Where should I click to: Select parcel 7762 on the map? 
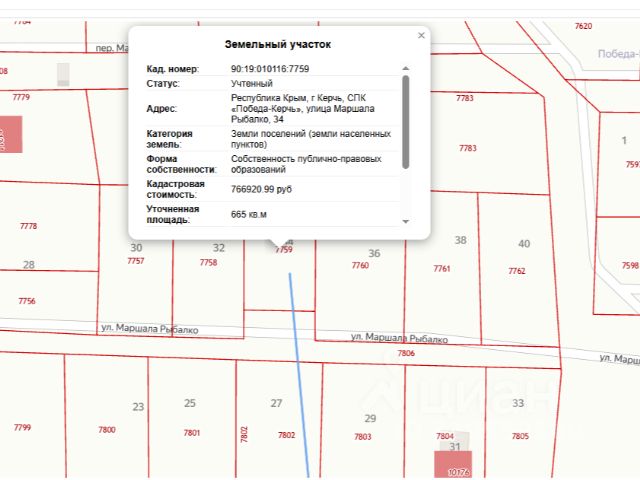517,271
